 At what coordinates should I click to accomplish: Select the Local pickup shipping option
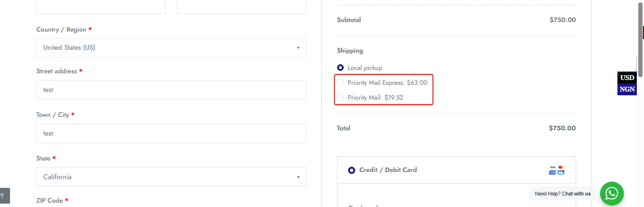coord(340,68)
